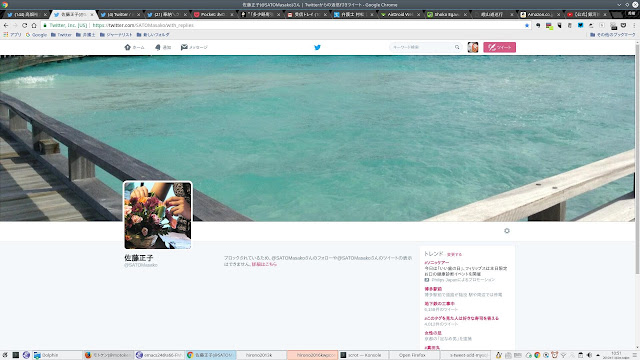Switch to the YouTube browser tab
640x360 pixels.
coord(586,14)
